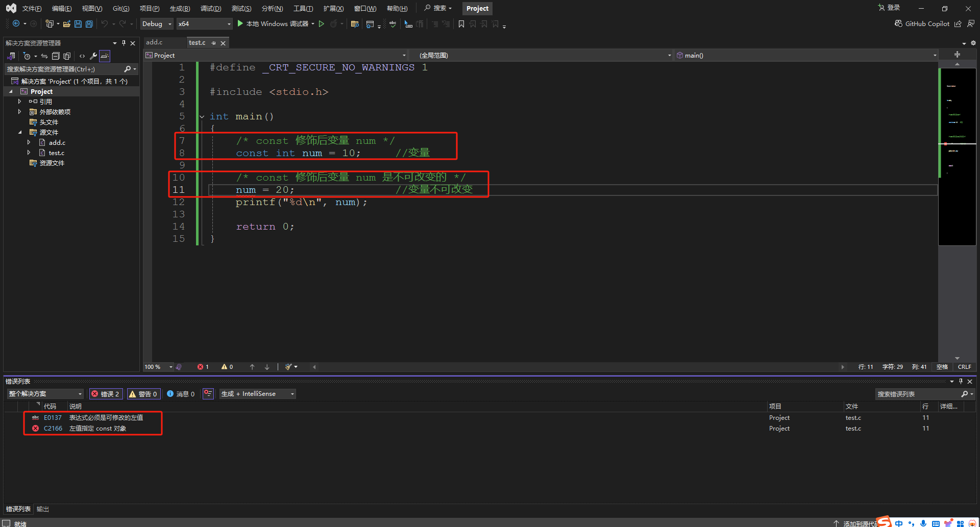Open the 生成 + IntelliSense source dropdown
Viewport: 980px width, 527px height.
[x=258, y=394]
